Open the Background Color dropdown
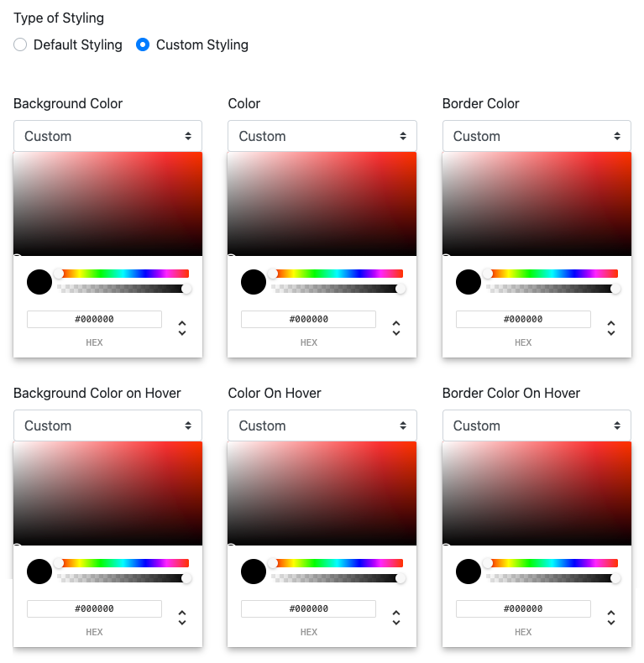This screenshot has height=663, width=644. (107, 136)
